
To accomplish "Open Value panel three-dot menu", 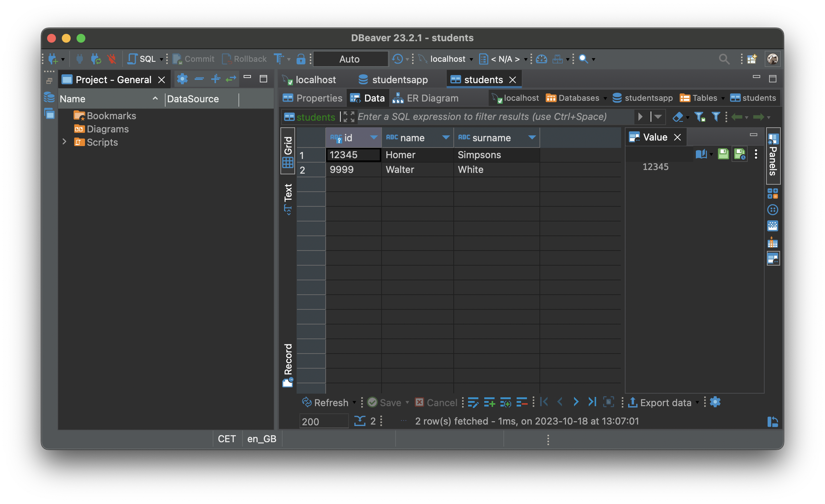I will (x=756, y=154).
